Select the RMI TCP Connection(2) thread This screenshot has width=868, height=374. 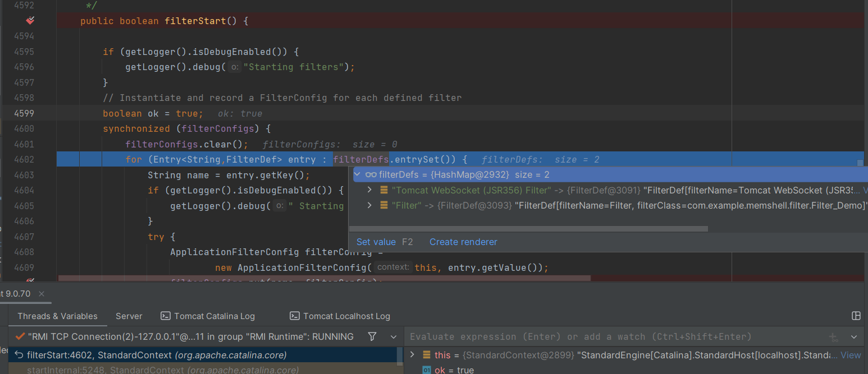coord(191,336)
